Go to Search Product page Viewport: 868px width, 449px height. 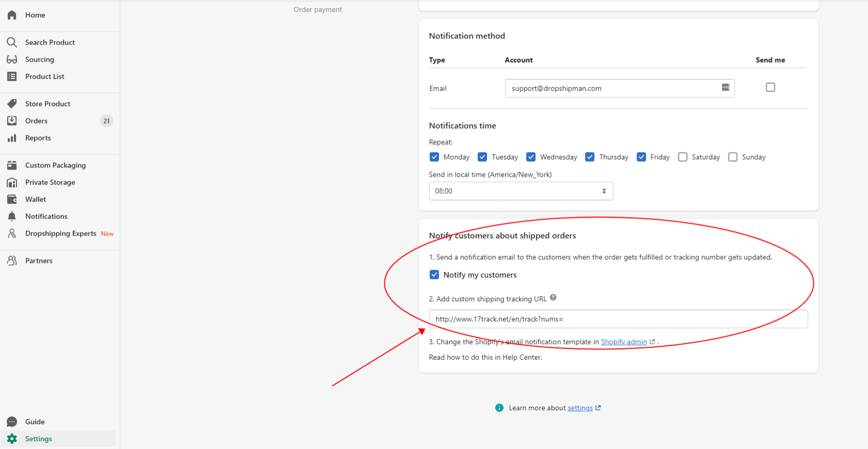(50, 42)
